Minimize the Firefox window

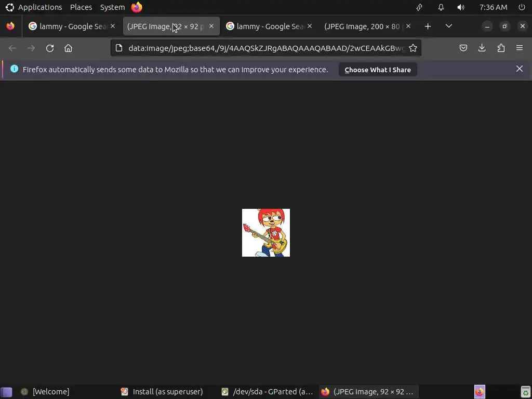point(487,26)
